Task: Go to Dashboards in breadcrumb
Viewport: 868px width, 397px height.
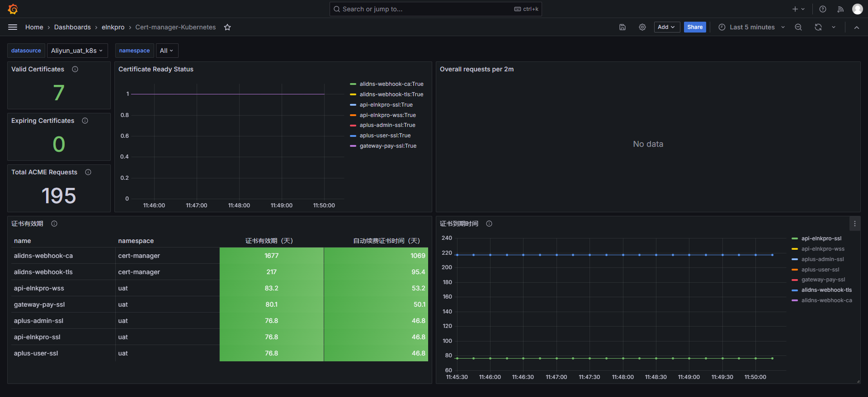Action: coord(72,27)
